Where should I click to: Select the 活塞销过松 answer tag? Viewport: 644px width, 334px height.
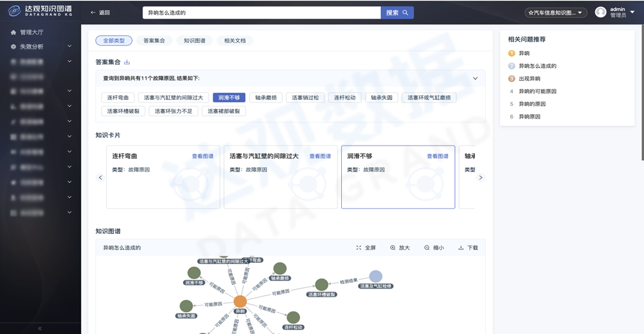click(305, 97)
